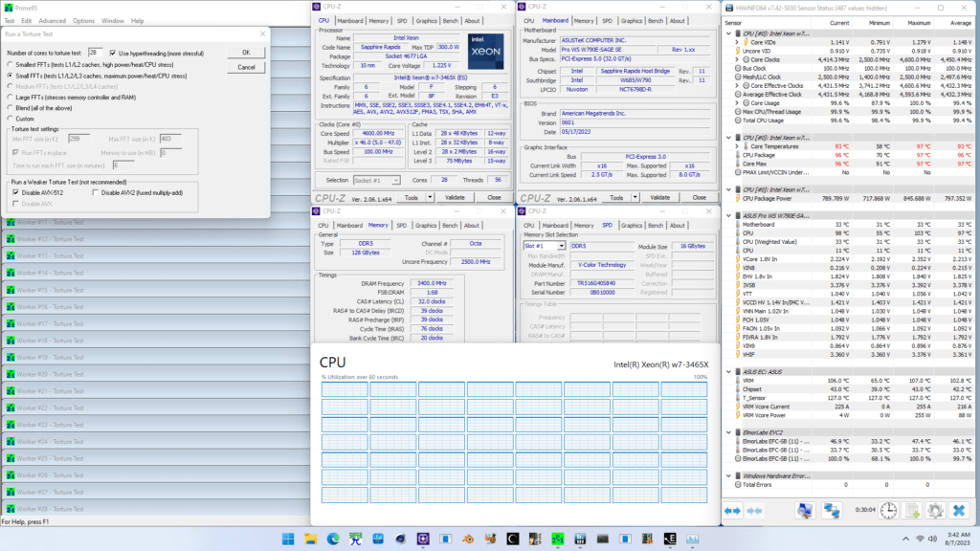Click HWiNFO expand all sensors arrows icon
This screenshot has height=551, width=980.
click(732, 511)
